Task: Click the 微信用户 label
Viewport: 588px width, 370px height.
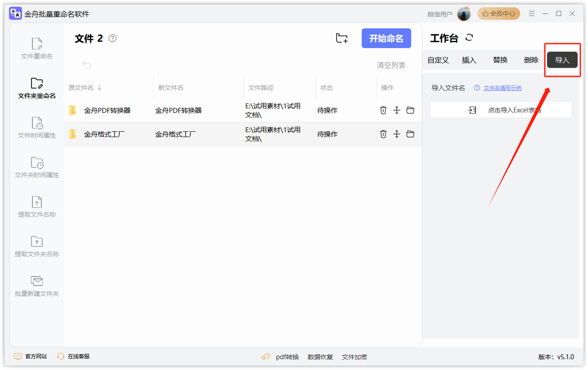Action: [x=440, y=14]
